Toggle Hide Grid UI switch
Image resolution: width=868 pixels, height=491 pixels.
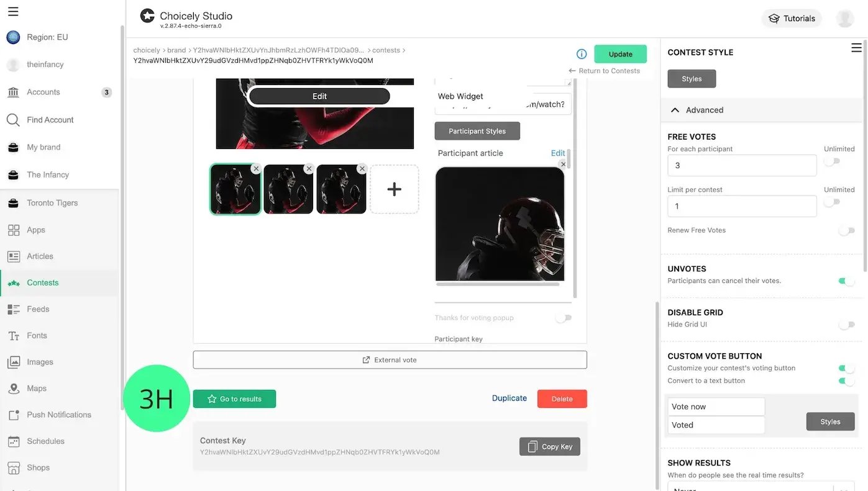click(x=847, y=325)
